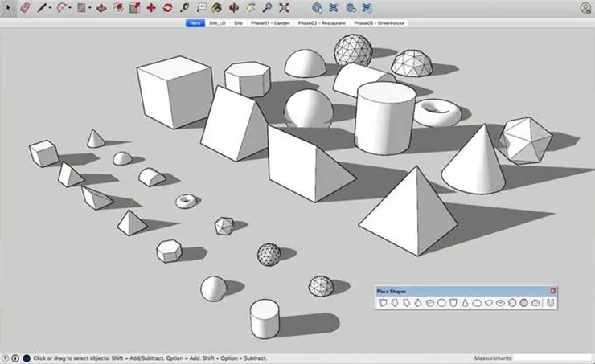Choose the Arc tool
The image size is (595, 364).
point(62,7)
